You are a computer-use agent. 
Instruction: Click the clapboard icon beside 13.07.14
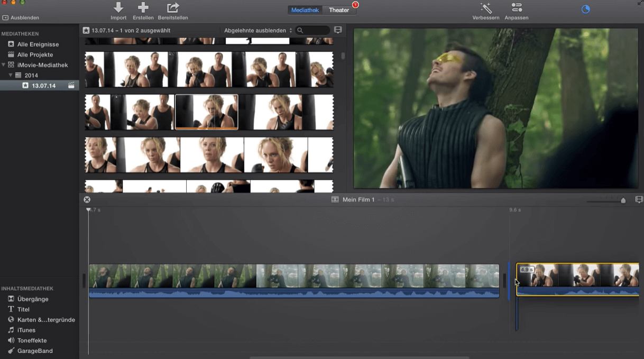tap(71, 85)
